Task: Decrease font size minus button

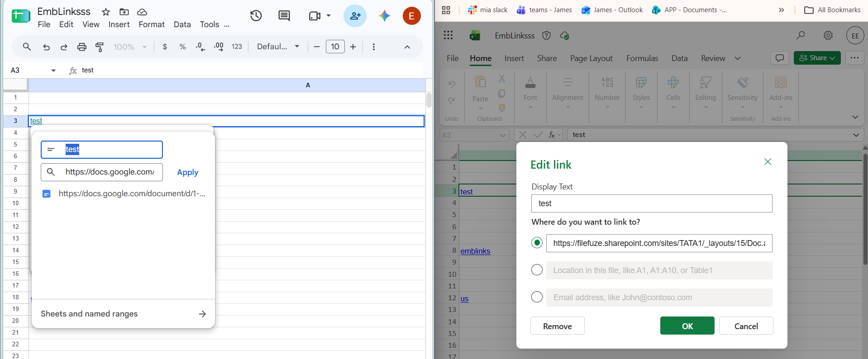Action: click(x=317, y=47)
